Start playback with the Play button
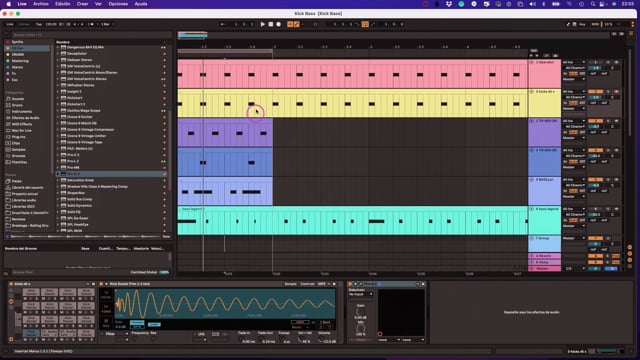 tap(262, 24)
